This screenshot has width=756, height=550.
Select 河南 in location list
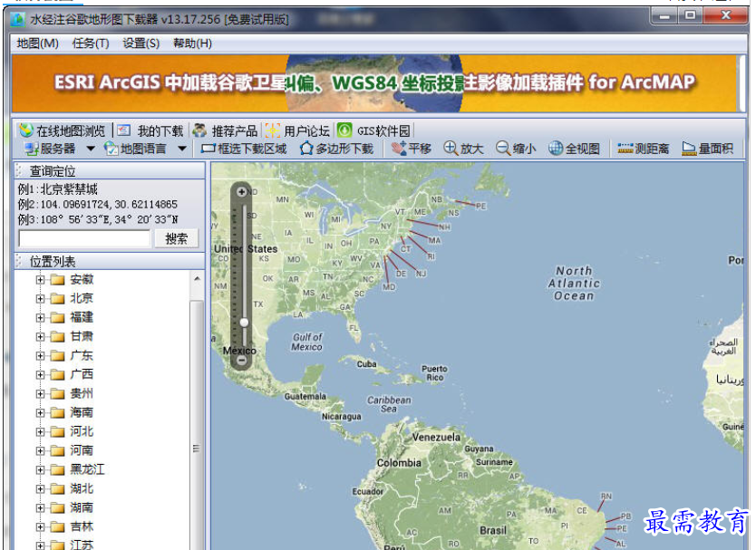coord(82,450)
